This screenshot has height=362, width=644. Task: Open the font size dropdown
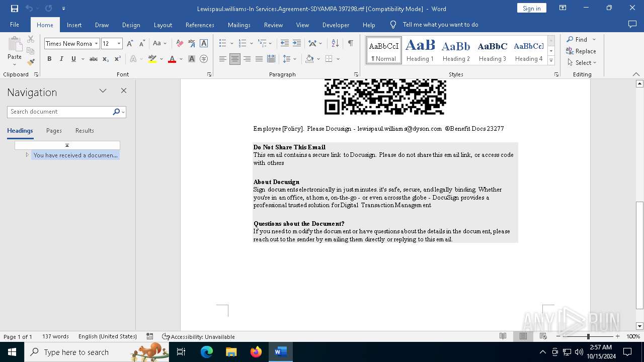(x=119, y=44)
